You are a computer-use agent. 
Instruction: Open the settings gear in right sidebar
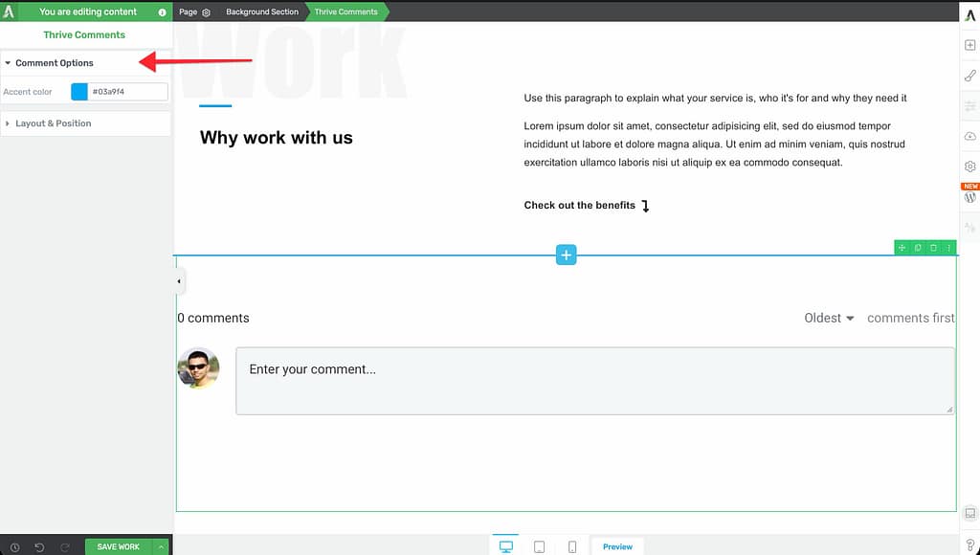point(969,166)
